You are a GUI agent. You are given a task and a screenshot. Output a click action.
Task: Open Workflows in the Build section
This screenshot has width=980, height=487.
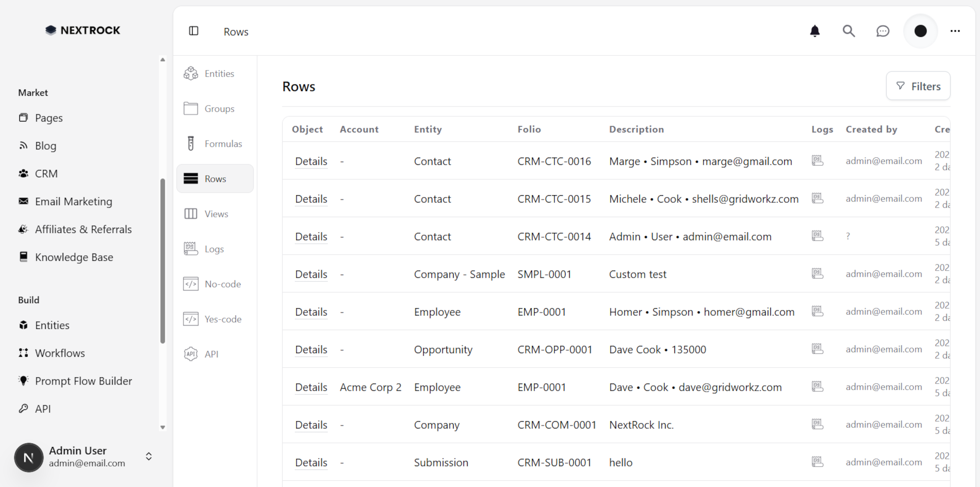60,353
